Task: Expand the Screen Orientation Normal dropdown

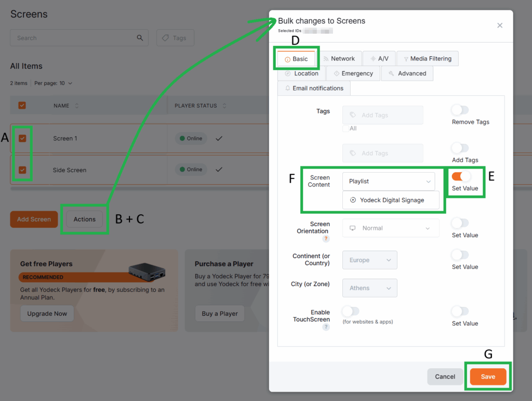Action: click(x=391, y=228)
